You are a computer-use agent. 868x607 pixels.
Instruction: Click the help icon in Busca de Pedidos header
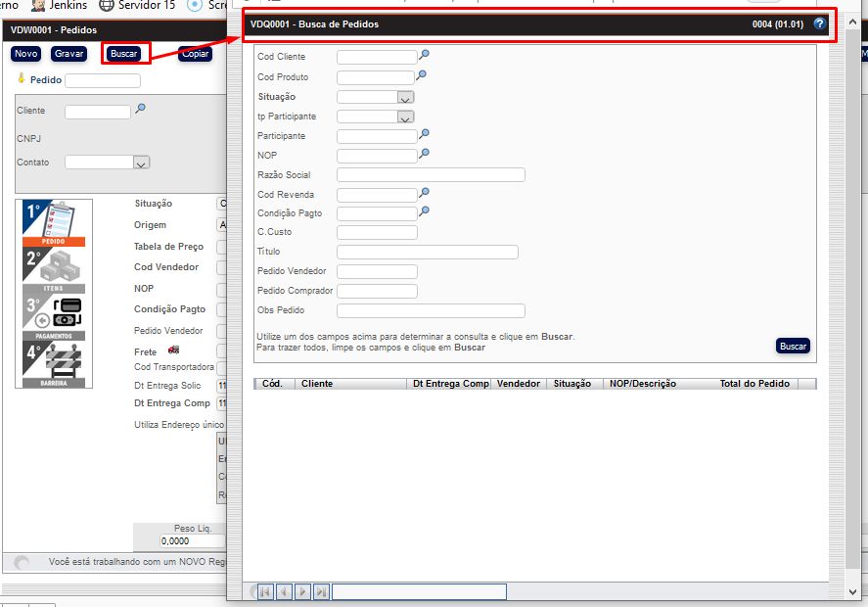point(820,23)
